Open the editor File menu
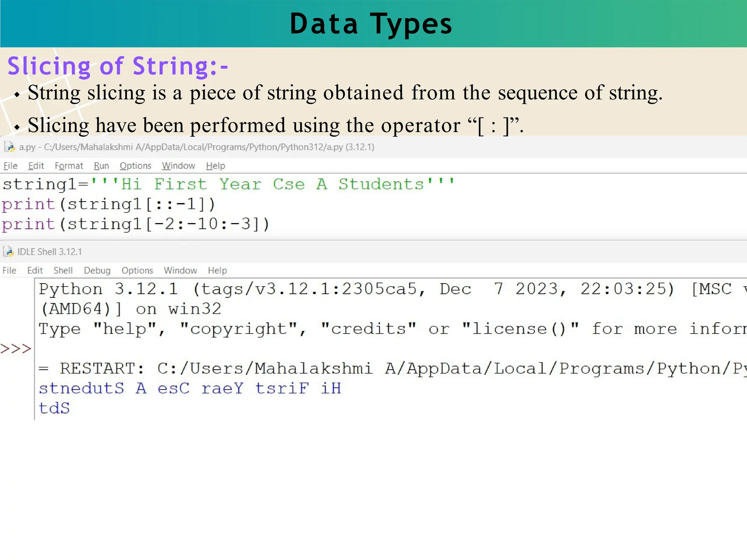 (10, 166)
